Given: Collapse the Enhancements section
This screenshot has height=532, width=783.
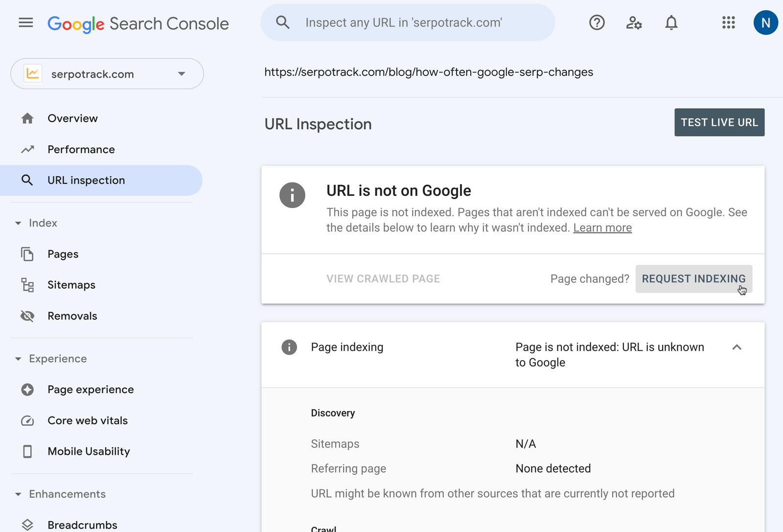Looking at the screenshot, I should click(x=18, y=494).
